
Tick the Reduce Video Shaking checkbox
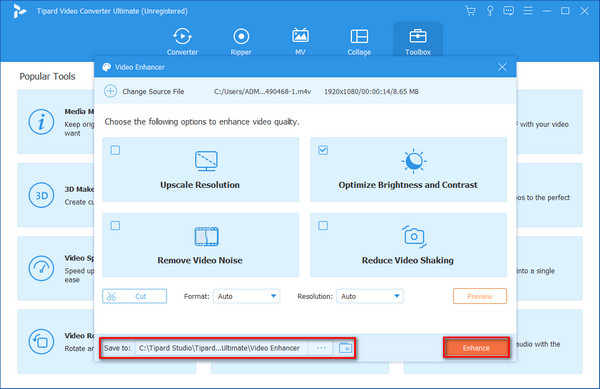point(323,226)
